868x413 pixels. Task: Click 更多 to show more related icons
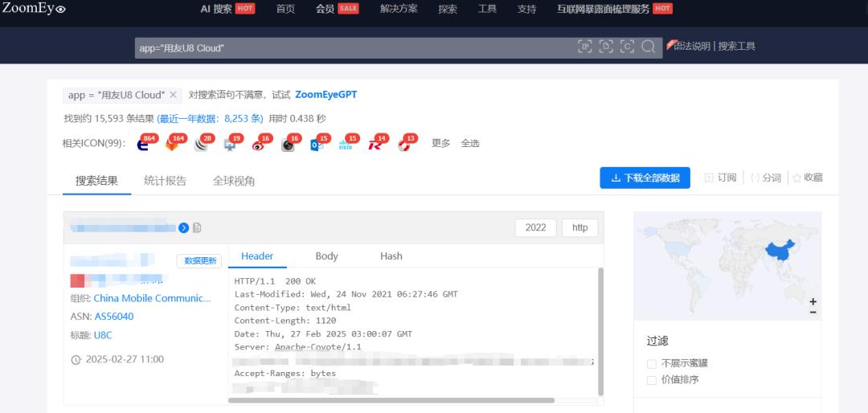(x=441, y=143)
